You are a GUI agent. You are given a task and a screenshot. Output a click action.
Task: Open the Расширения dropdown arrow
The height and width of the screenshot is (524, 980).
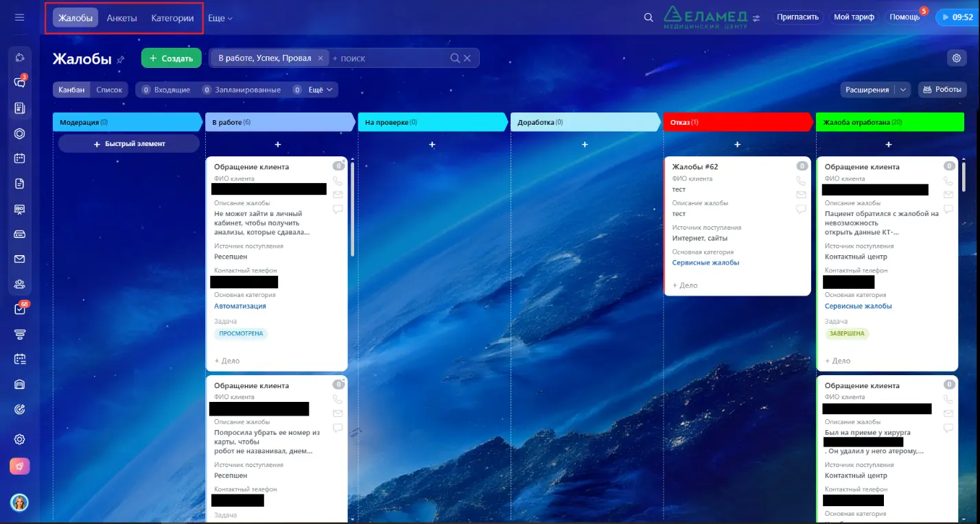904,89
